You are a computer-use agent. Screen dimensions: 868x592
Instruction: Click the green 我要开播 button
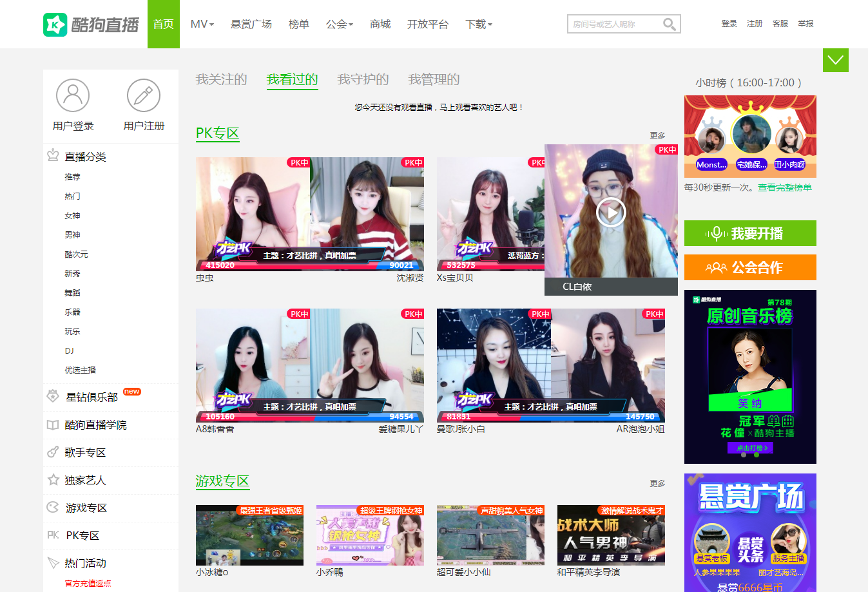pos(750,233)
